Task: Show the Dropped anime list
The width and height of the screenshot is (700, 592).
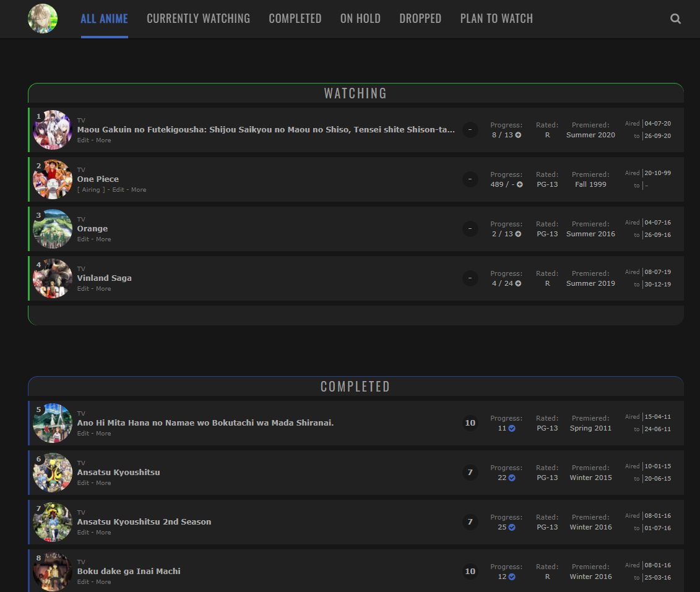Action: pyautogui.click(x=420, y=19)
